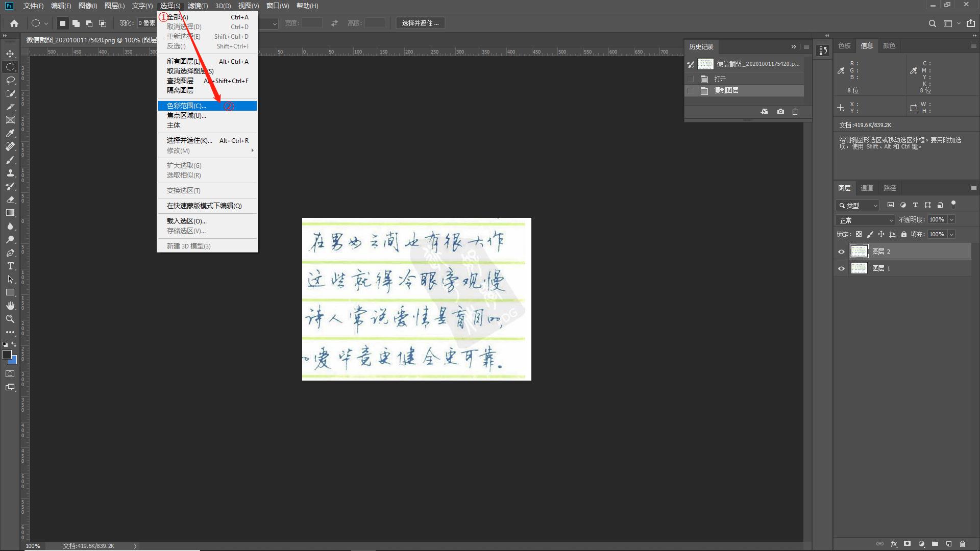980x551 pixels.
Task: Open the layer opacity dropdown arrow
Action: click(951, 220)
